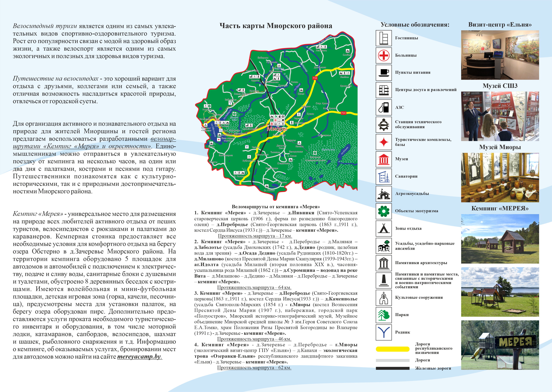Click the black Железные дороги legend swatch
The width and height of the screenshot is (552, 392).
(393, 368)
